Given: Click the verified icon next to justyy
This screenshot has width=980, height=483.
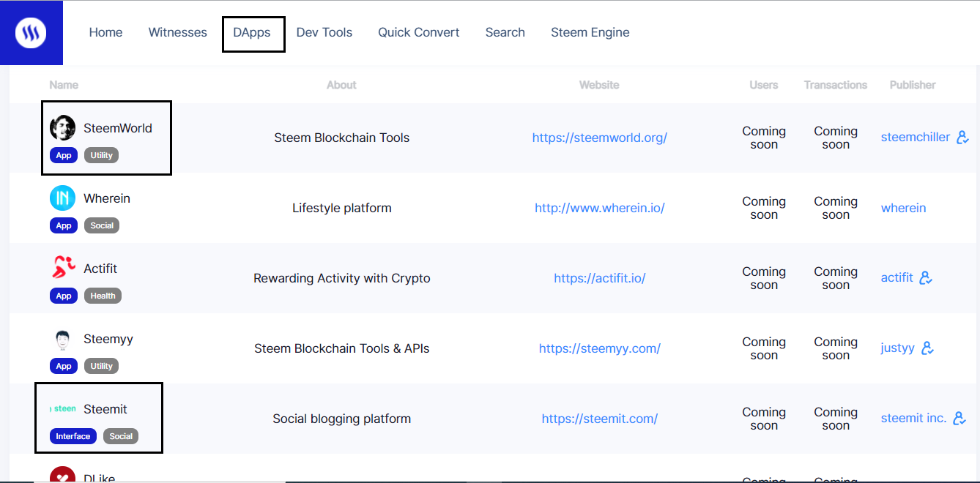Looking at the screenshot, I should point(927,348).
